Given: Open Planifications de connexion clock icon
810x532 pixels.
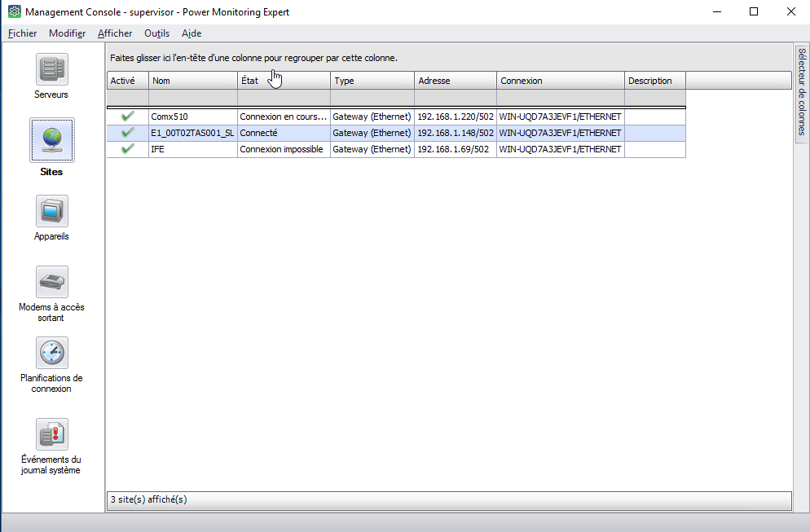Looking at the screenshot, I should tap(51, 353).
